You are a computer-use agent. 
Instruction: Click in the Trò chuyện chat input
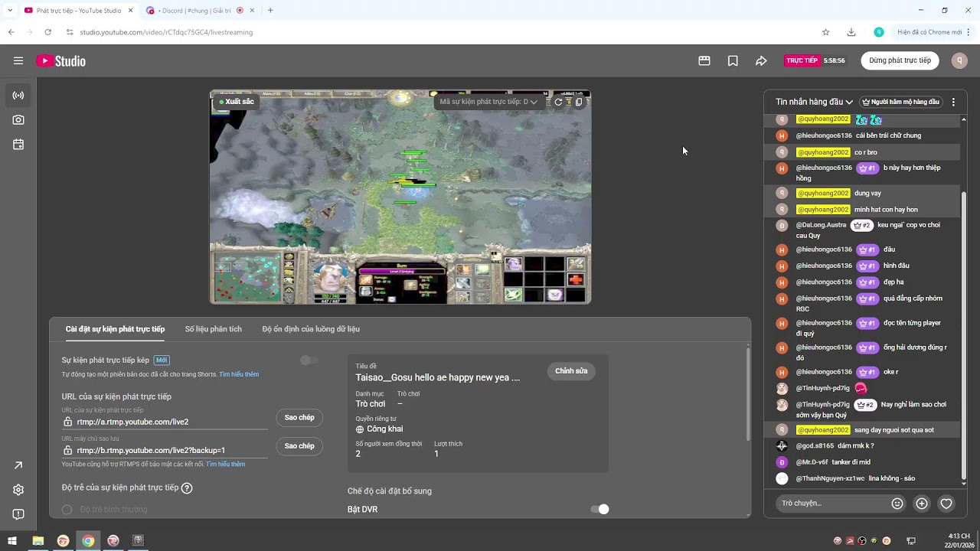pyautogui.click(x=831, y=504)
